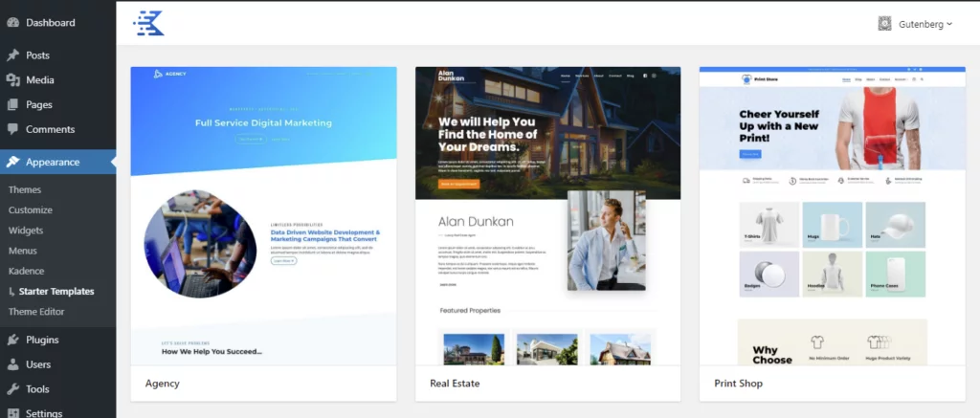Click the Gutenberg builder icon
980x418 pixels.
(884, 24)
